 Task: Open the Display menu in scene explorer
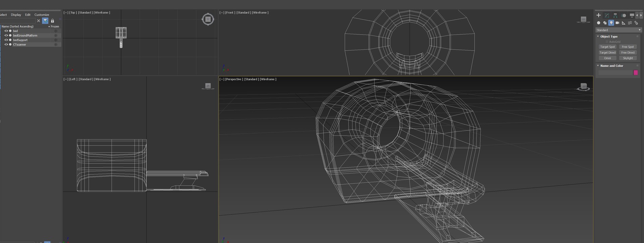(16, 15)
